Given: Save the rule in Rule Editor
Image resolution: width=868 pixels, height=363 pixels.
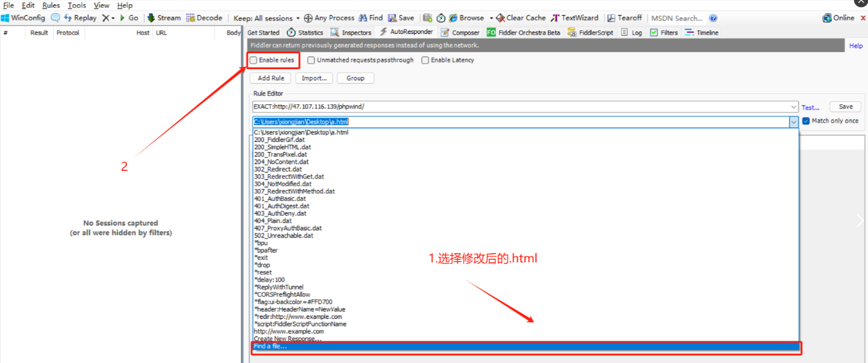Looking at the screenshot, I should point(846,107).
